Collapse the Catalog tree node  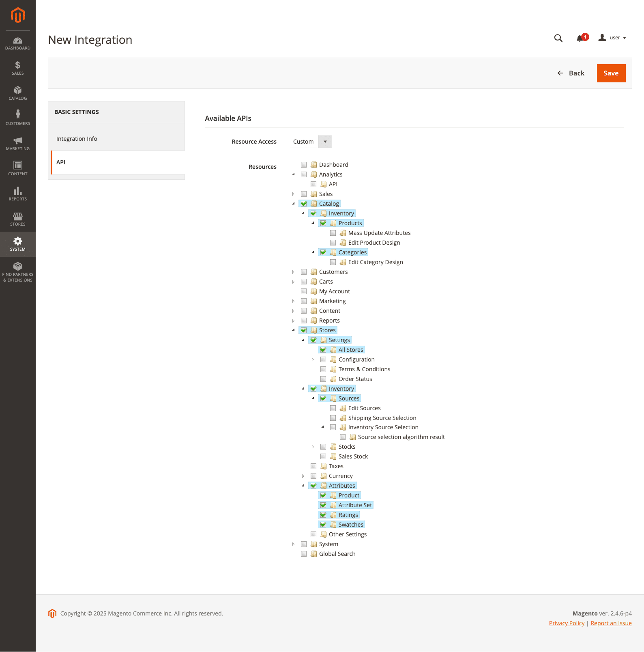(x=293, y=204)
